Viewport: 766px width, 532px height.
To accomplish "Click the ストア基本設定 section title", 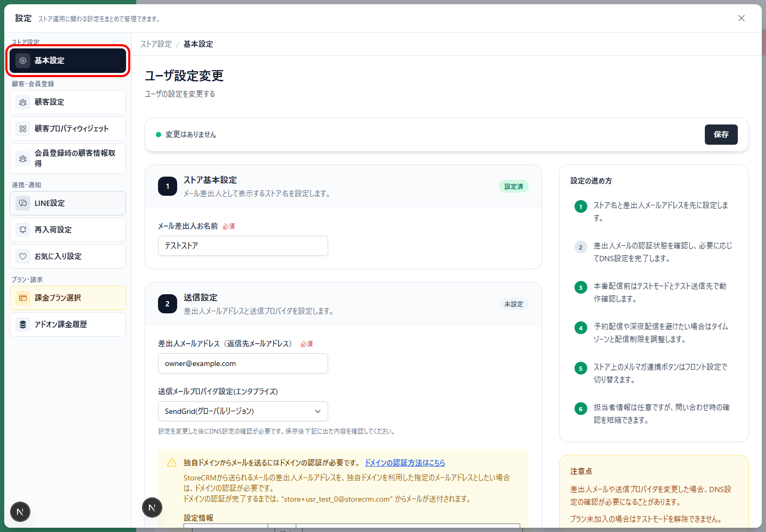I will coord(210,180).
